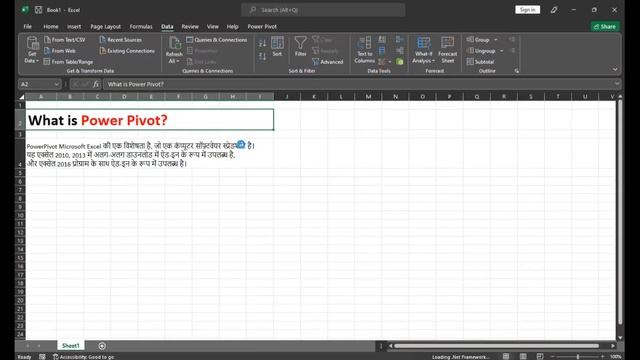Select the Sheet1 tab
Image resolution: width=640 pixels, height=360 pixels.
tap(71, 346)
